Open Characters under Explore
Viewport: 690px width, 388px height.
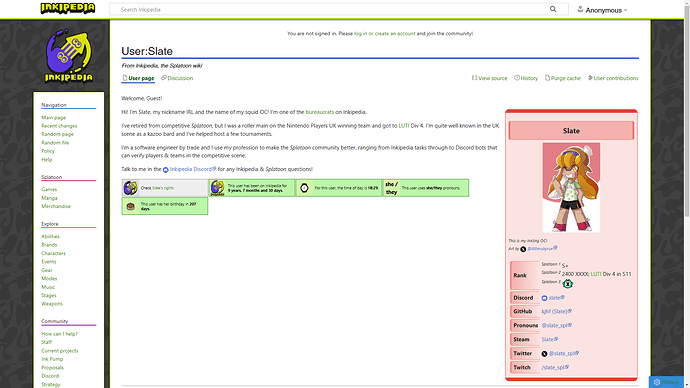point(53,253)
